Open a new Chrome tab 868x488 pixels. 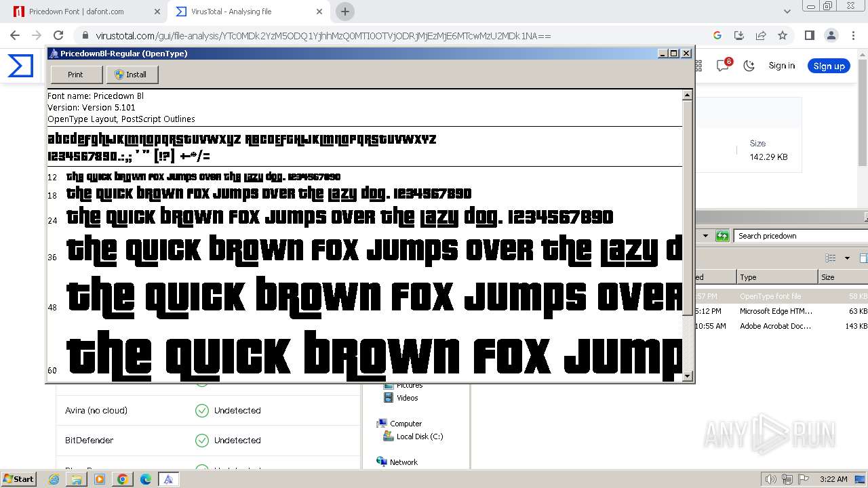pos(345,12)
